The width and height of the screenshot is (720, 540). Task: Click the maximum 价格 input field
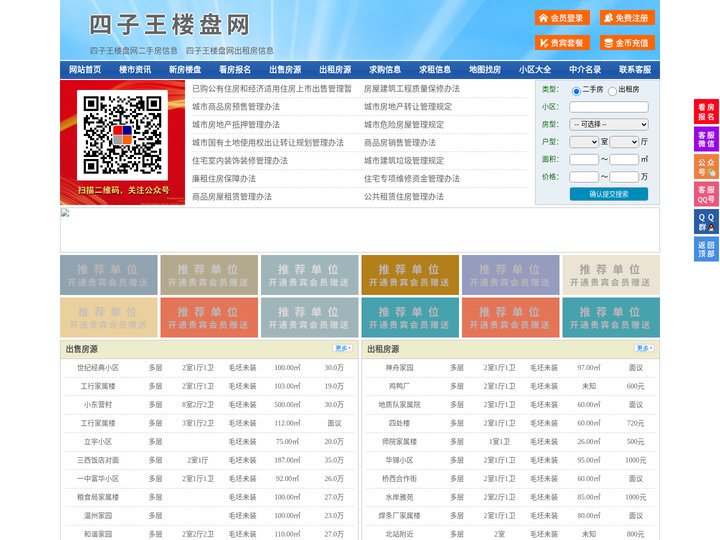coord(624,177)
